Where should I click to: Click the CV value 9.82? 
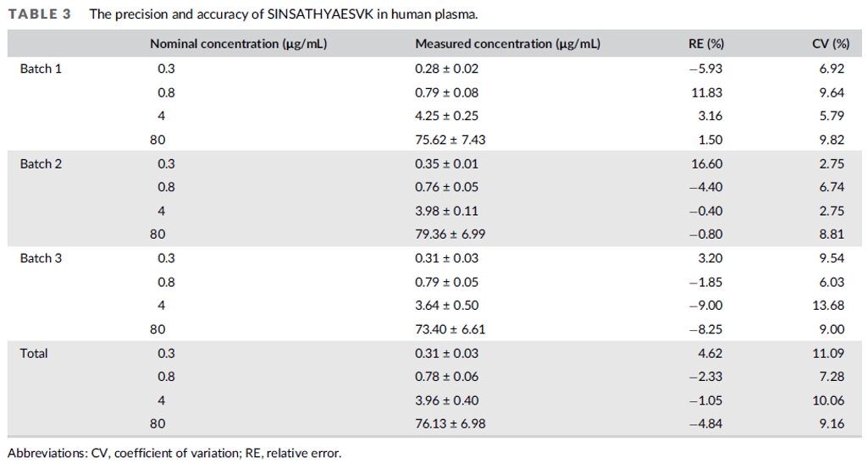click(832, 140)
